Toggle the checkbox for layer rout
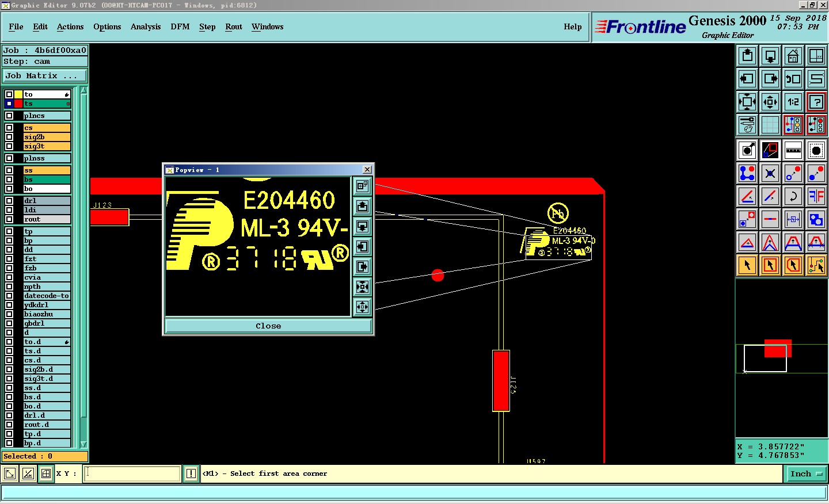This screenshot has height=504, width=829. pos(9,219)
